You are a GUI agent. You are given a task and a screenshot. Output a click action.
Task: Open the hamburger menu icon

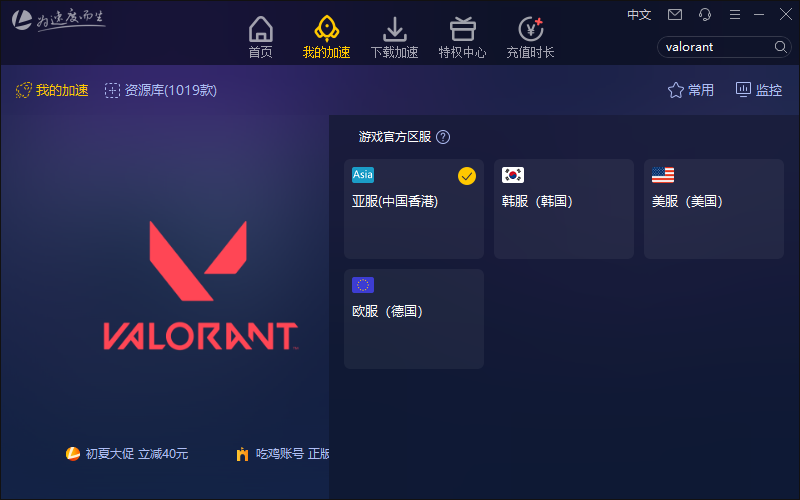(735, 15)
